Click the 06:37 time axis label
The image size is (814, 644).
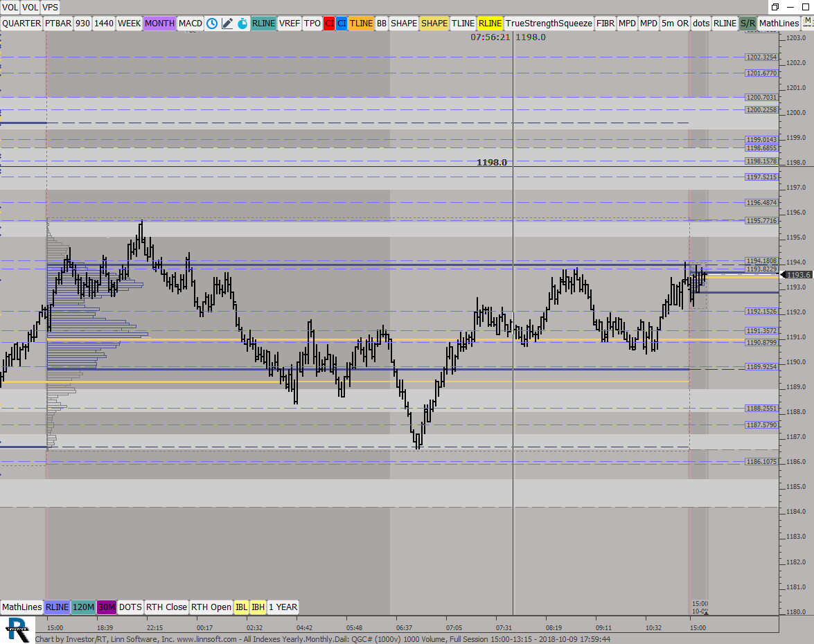tap(404, 627)
